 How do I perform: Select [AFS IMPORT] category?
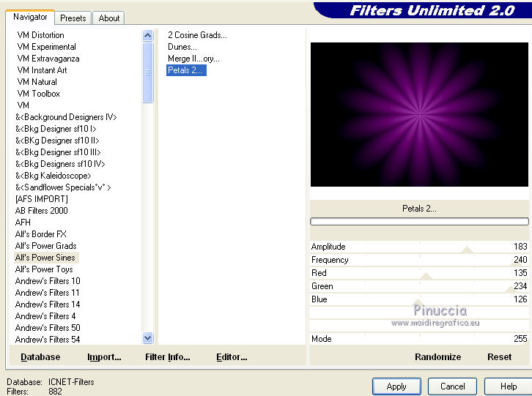pyautogui.click(x=41, y=198)
